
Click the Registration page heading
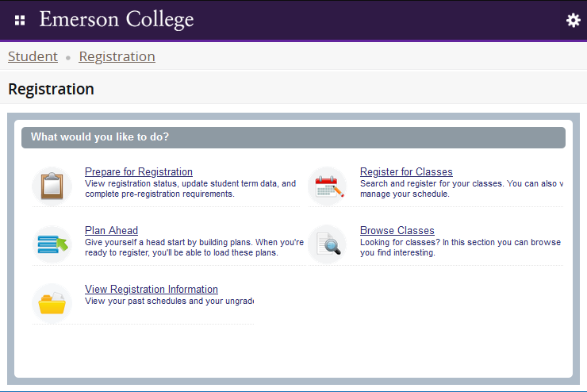(51, 89)
